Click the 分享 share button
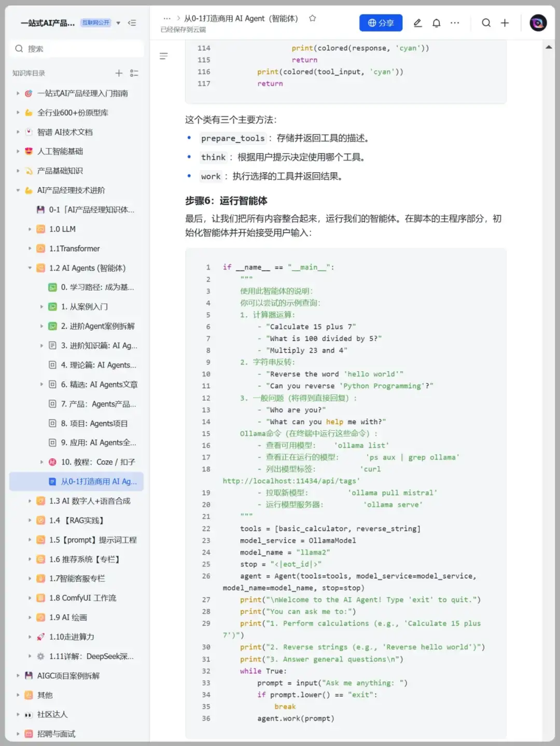 (381, 23)
